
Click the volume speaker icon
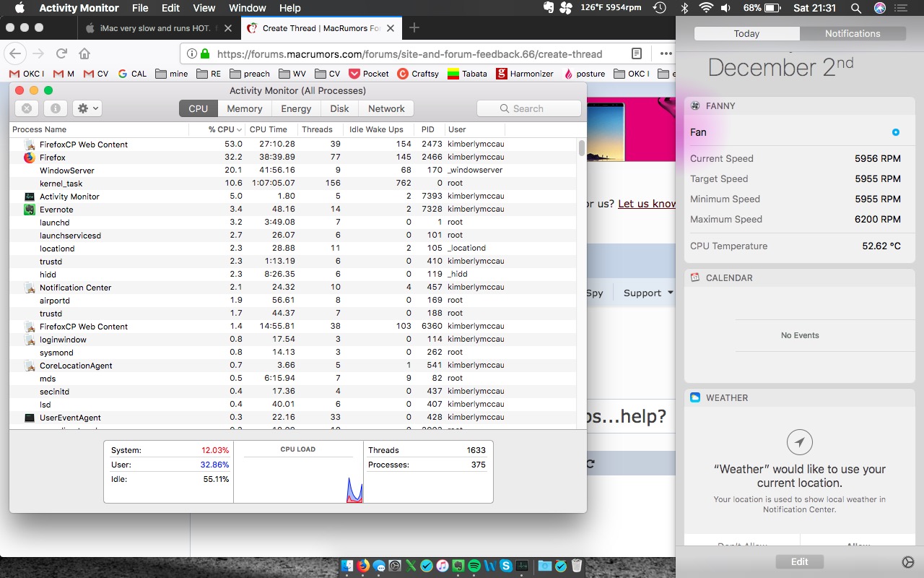coord(725,8)
